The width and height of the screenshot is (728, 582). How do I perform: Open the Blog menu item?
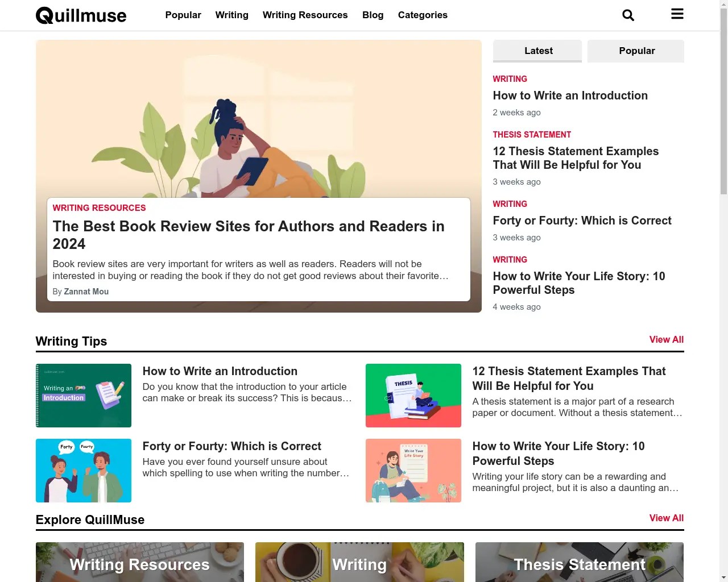pos(373,15)
